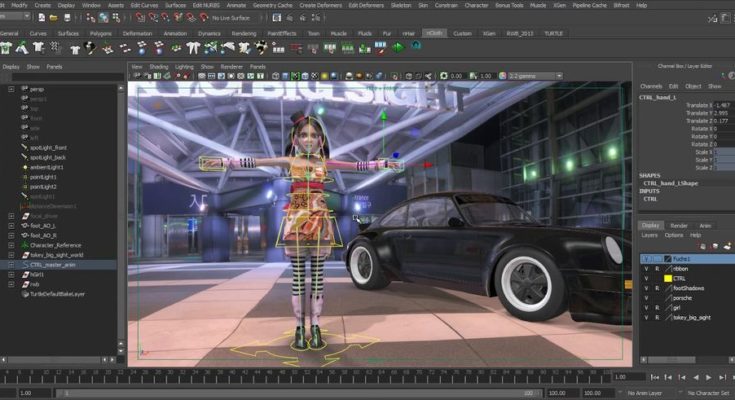Open the Geometry Cache menu
The height and width of the screenshot is (400, 735).
tap(272, 5)
